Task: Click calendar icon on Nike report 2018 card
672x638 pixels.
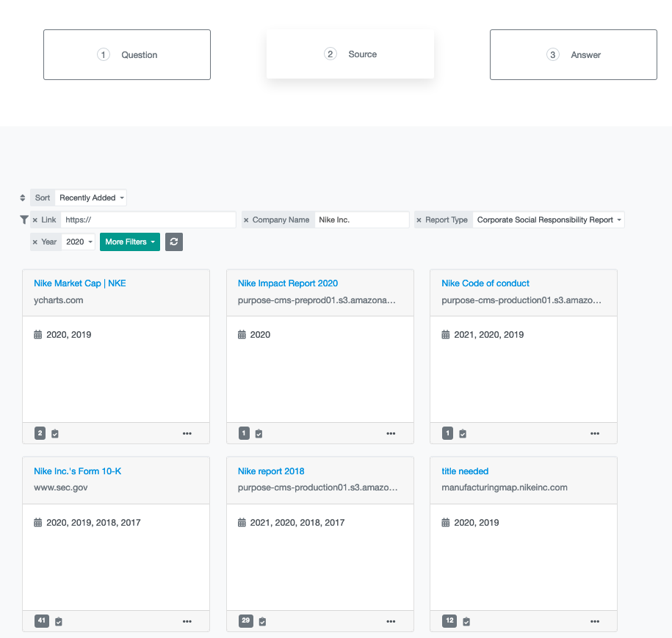Action: point(242,522)
